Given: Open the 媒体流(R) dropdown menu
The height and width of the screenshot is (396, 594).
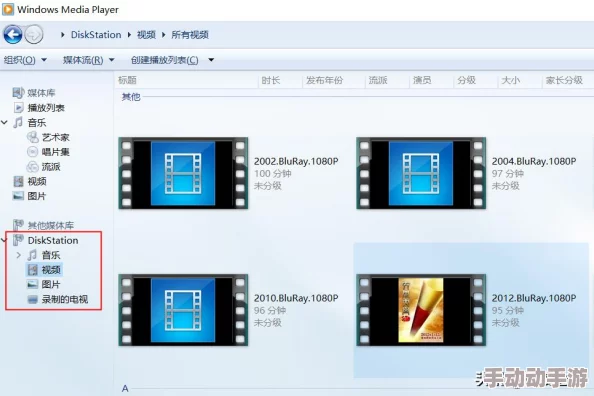Looking at the screenshot, I should [x=89, y=60].
